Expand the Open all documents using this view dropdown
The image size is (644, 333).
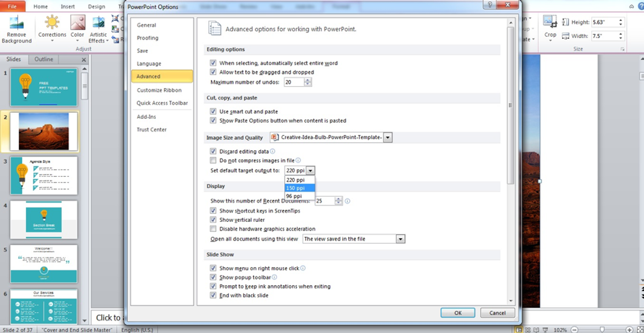click(400, 238)
